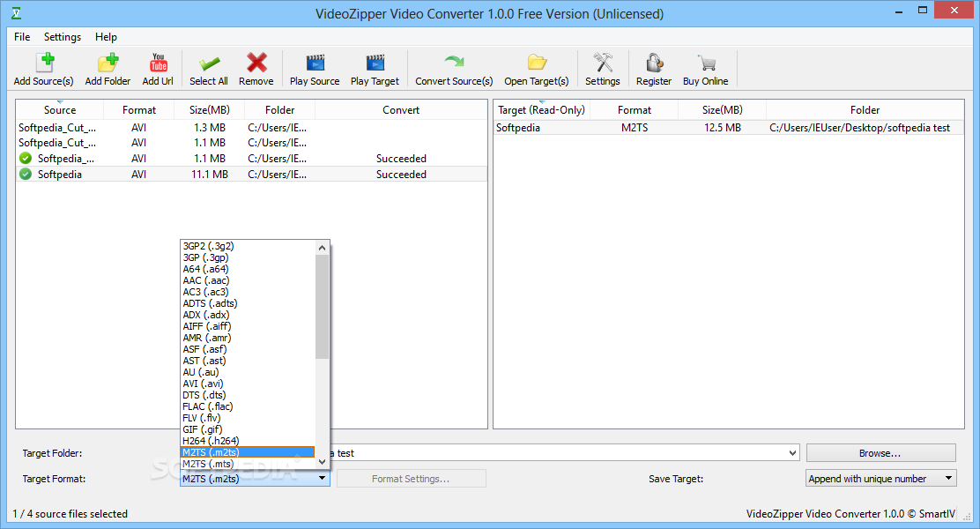
Task: Open Settings from the toolbar tools icon
Action: click(x=603, y=63)
